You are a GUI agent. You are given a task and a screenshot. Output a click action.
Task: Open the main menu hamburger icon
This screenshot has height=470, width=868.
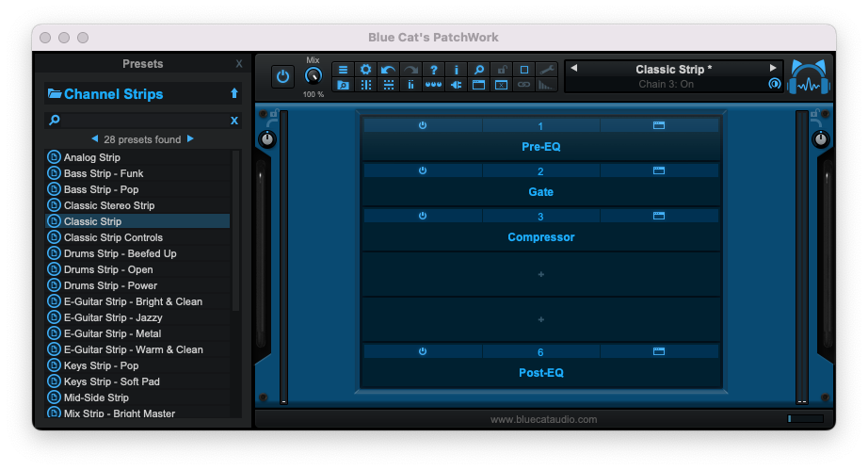tap(343, 70)
